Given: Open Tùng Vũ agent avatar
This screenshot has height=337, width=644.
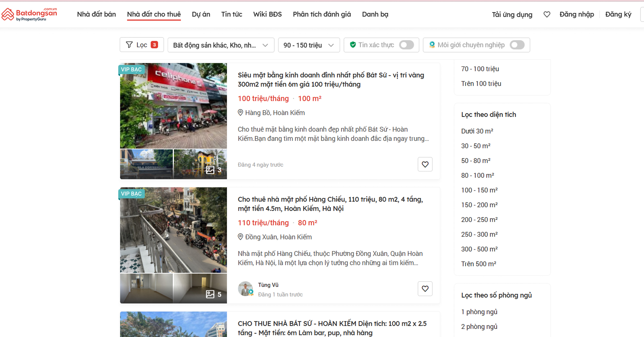Looking at the screenshot, I should click(x=245, y=289).
